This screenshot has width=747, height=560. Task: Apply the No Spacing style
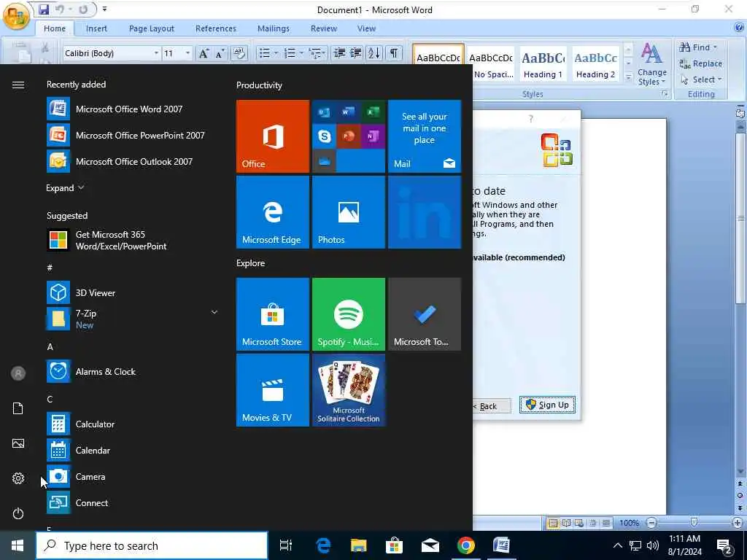tap(491, 64)
